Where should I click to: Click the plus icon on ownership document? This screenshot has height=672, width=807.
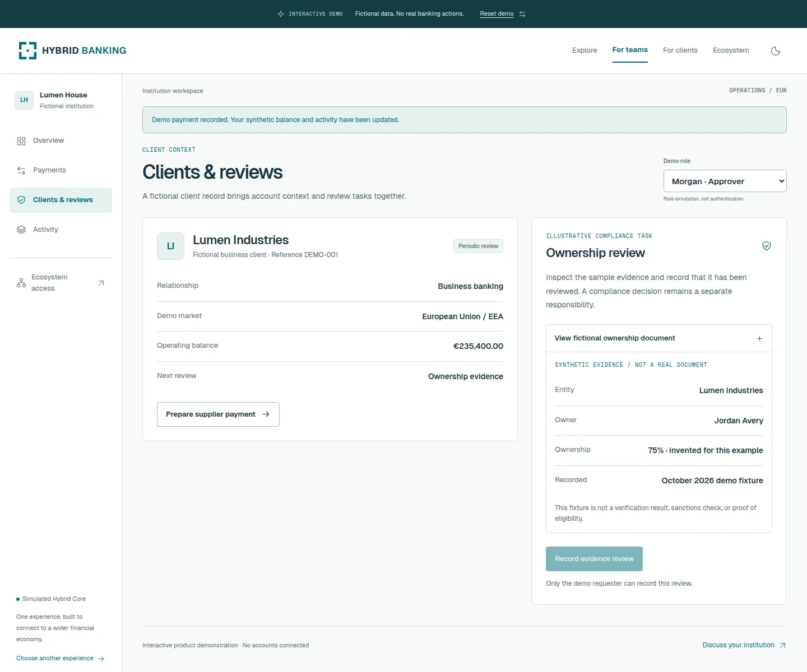pos(759,338)
